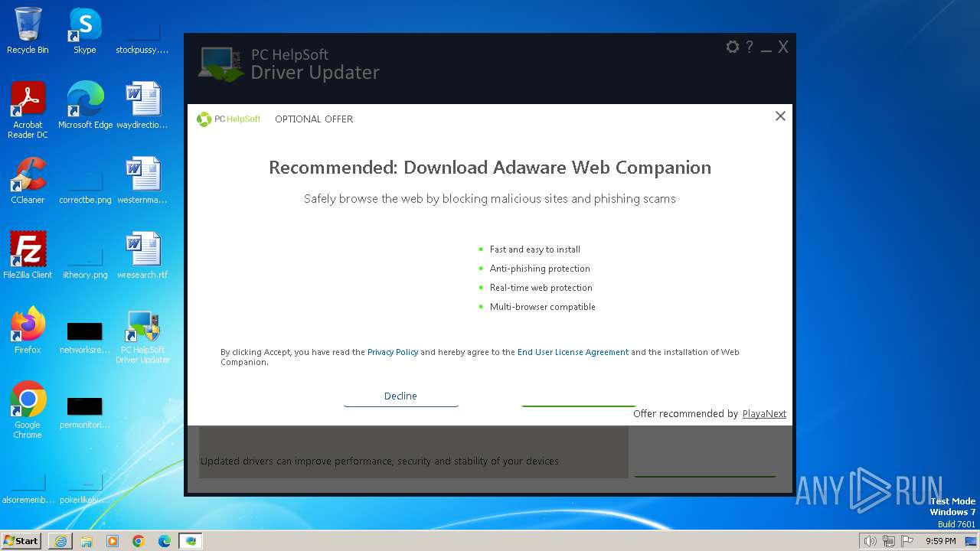Close the Driver Updater window

click(783, 47)
